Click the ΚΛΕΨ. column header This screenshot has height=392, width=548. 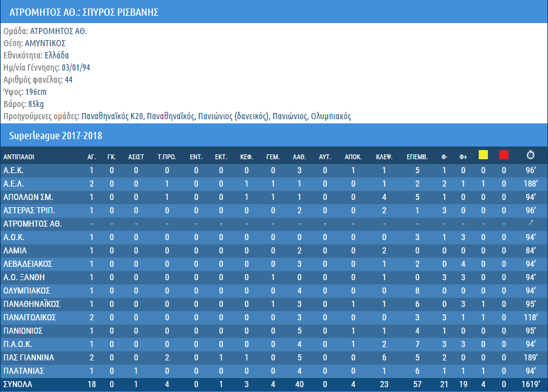(384, 157)
